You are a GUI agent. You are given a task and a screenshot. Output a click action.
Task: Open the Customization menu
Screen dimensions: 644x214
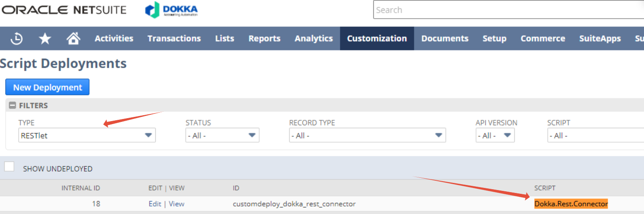tap(377, 38)
